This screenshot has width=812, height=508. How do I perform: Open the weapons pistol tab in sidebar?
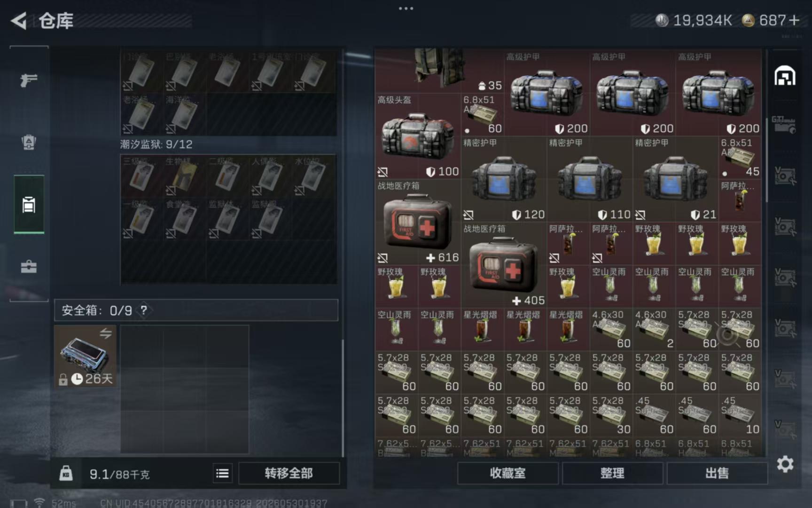(29, 80)
